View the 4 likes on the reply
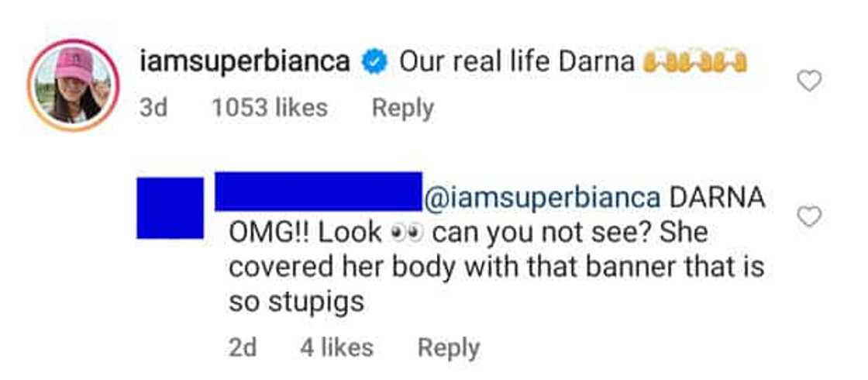Image resolution: width=868 pixels, height=380 pixels. [336, 348]
